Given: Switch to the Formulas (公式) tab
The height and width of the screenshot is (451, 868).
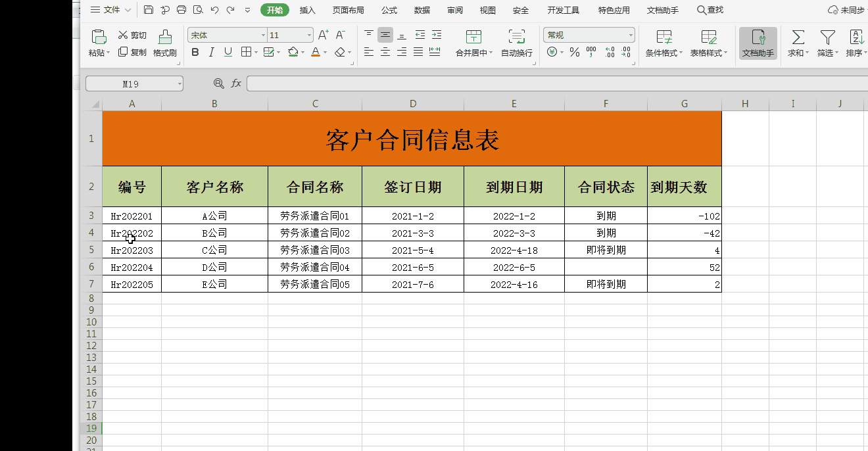Looking at the screenshot, I should pyautogui.click(x=389, y=10).
